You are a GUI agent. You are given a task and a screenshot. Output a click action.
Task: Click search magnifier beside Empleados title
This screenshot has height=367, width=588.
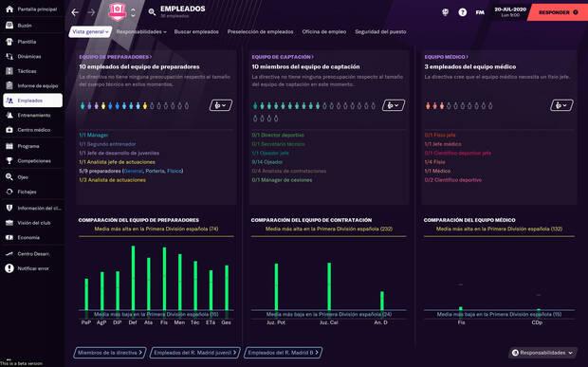tap(152, 12)
